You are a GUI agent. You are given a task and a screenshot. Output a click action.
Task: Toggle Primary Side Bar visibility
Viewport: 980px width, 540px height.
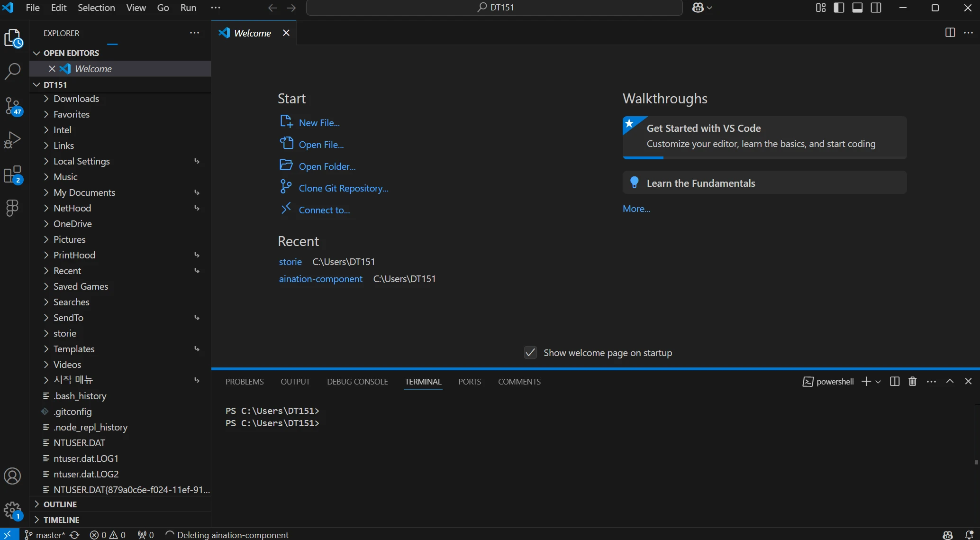[x=839, y=8]
